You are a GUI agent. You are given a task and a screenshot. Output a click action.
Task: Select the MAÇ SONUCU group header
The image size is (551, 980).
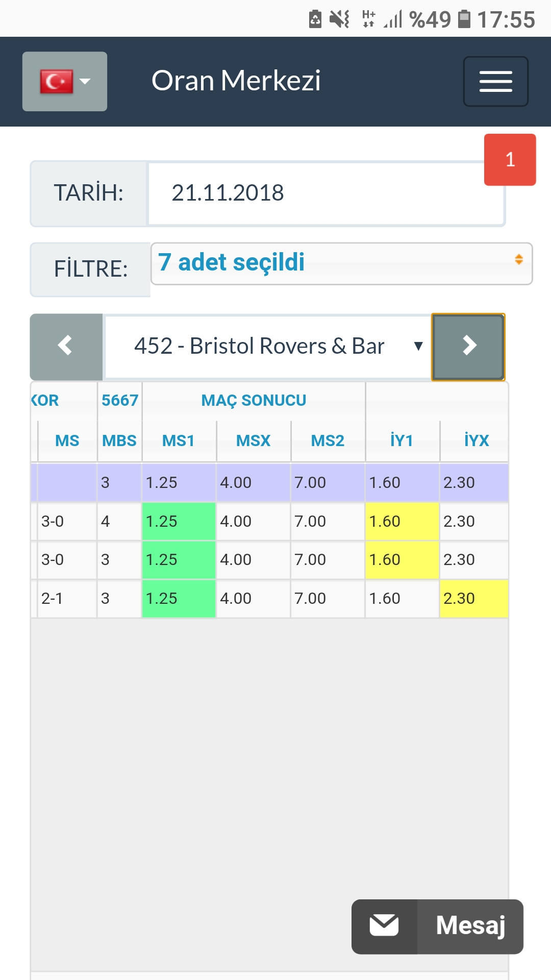(x=254, y=400)
